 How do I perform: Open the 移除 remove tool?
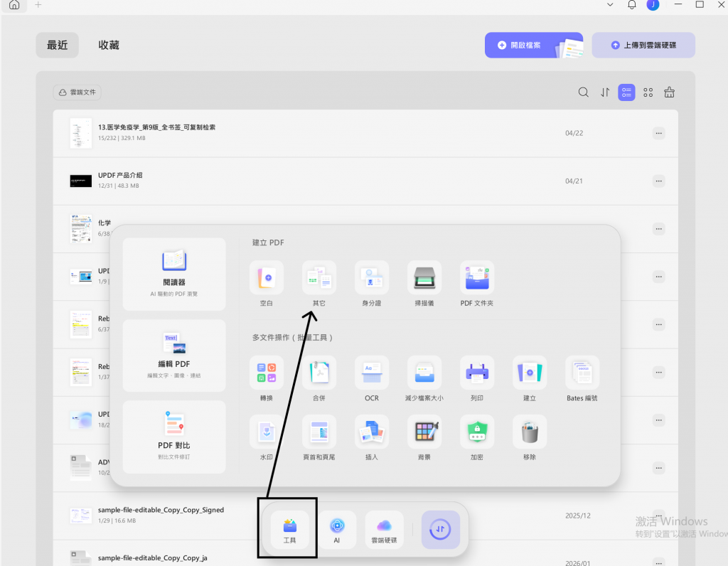(530, 432)
